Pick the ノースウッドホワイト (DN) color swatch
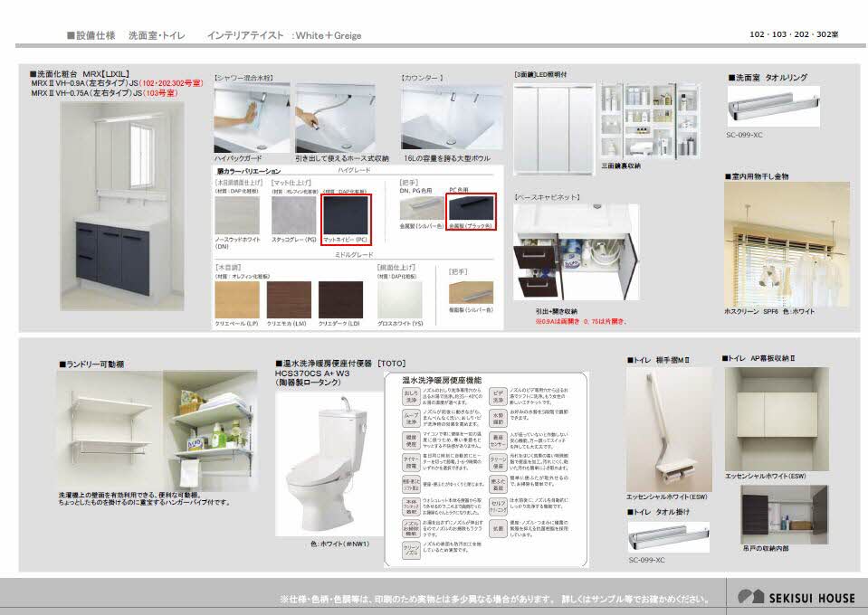Viewport: 868px width, 615px height. point(236,215)
